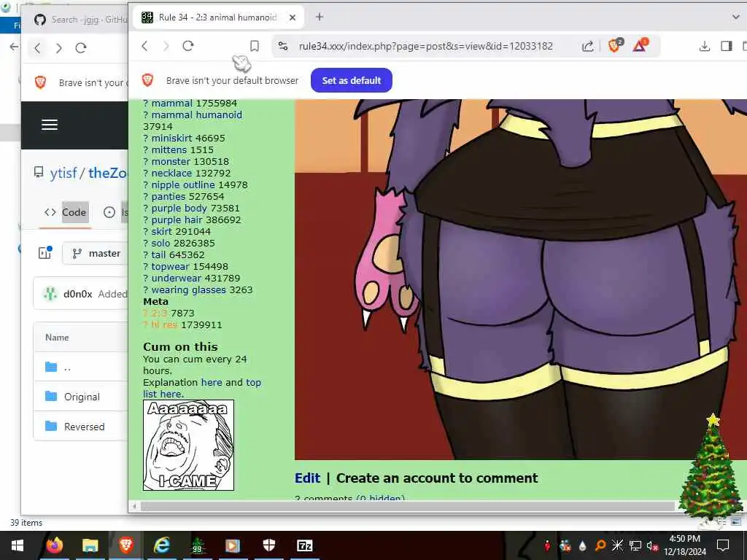Open the Original folder on GitHub

pyautogui.click(x=82, y=397)
